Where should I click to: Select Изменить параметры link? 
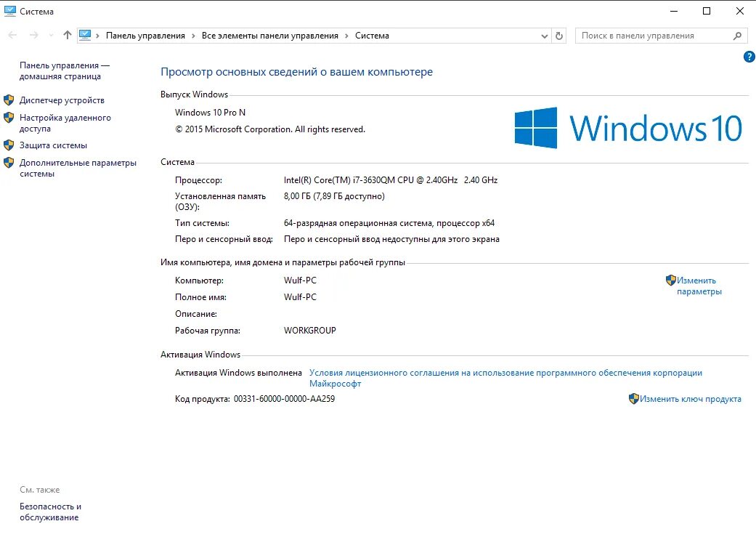tap(699, 286)
